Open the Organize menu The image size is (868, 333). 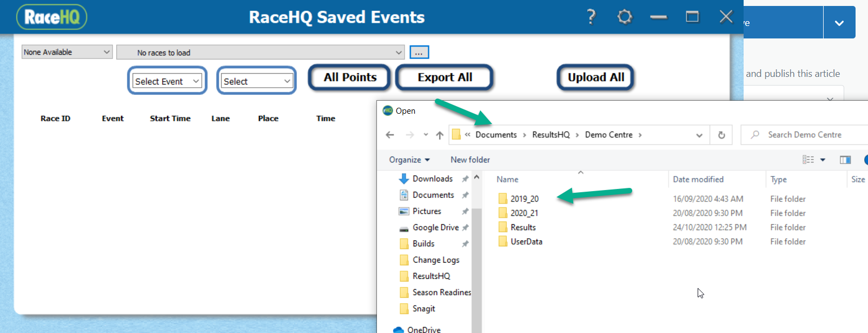(409, 160)
